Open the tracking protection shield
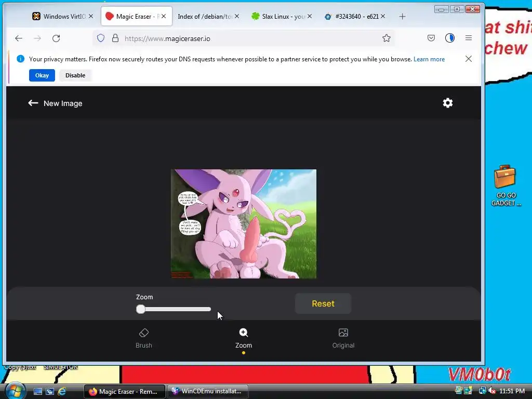Screen dimensions: 532x399 pyautogui.click(x=101, y=38)
